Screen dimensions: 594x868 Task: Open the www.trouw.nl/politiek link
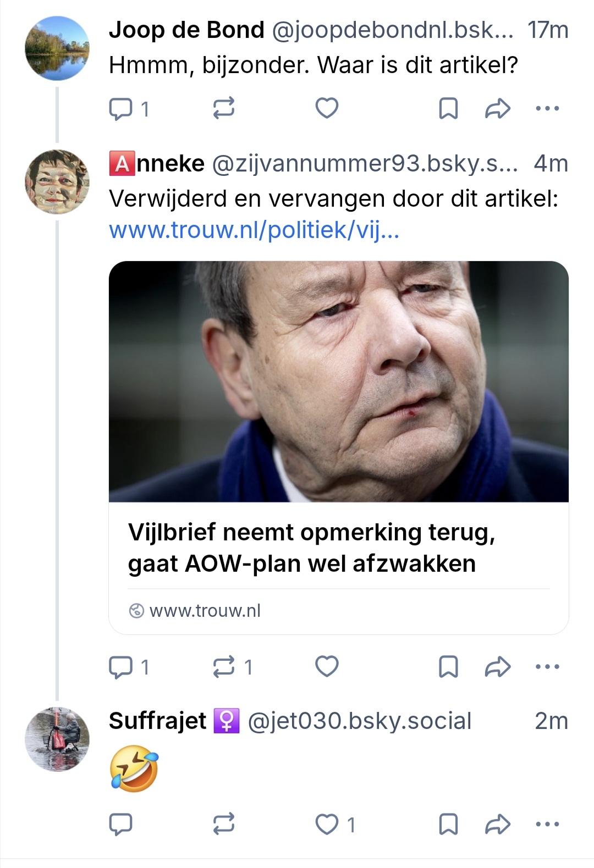[x=254, y=230]
